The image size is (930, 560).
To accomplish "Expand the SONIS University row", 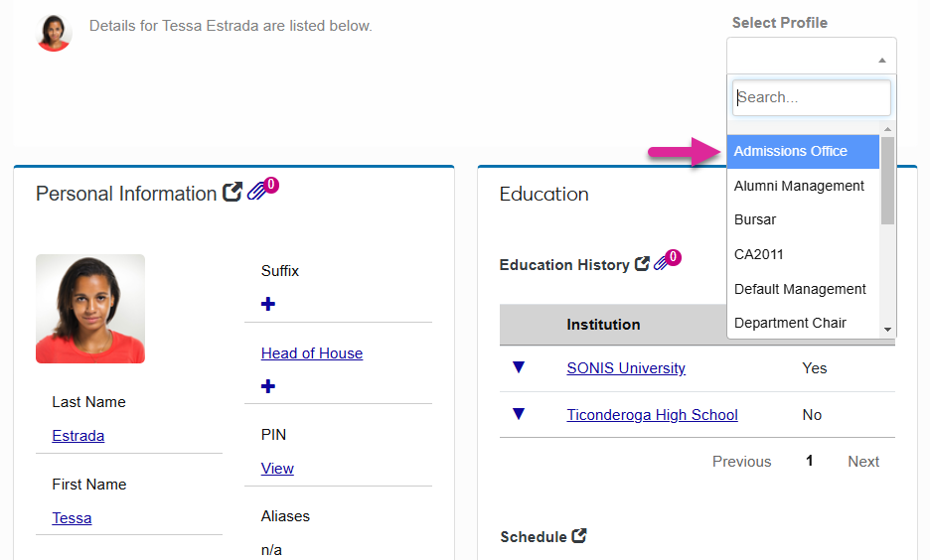I will click(518, 367).
